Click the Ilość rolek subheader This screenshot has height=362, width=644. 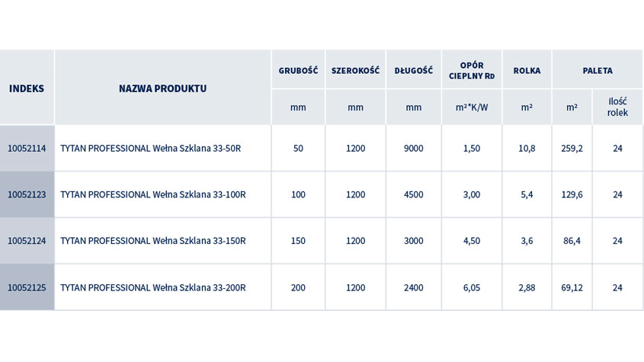click(617, 107)
